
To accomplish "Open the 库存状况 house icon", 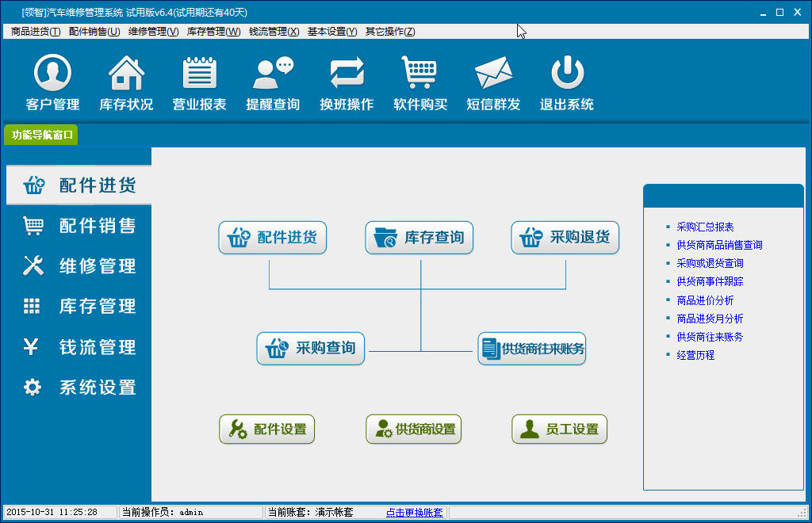I will [126, 82].
